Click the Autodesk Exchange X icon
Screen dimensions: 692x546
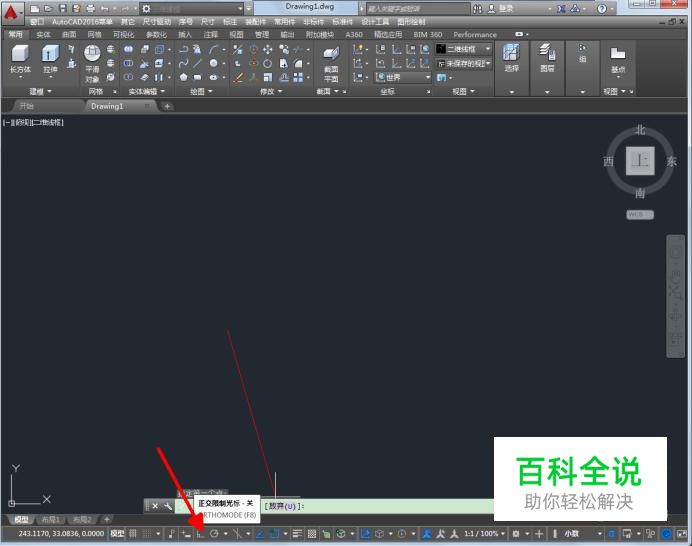561,9
